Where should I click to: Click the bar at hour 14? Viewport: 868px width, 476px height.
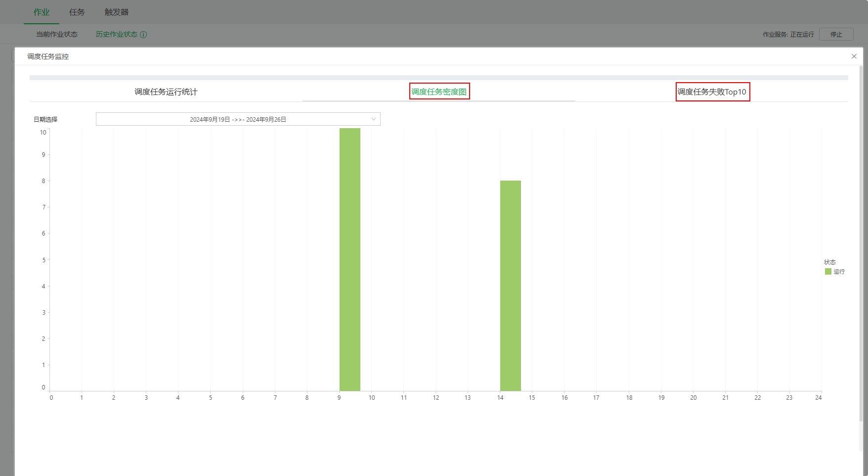[x=511, y=286]
